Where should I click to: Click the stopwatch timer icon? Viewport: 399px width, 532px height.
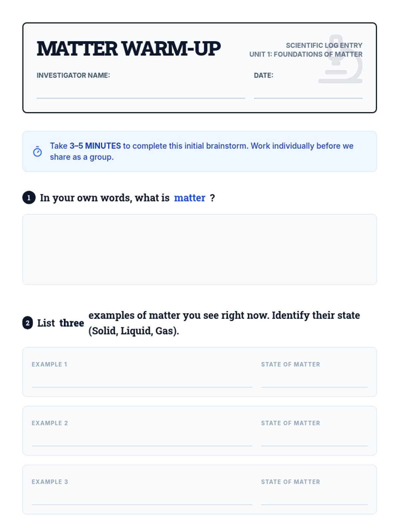[x=37, y=151]
